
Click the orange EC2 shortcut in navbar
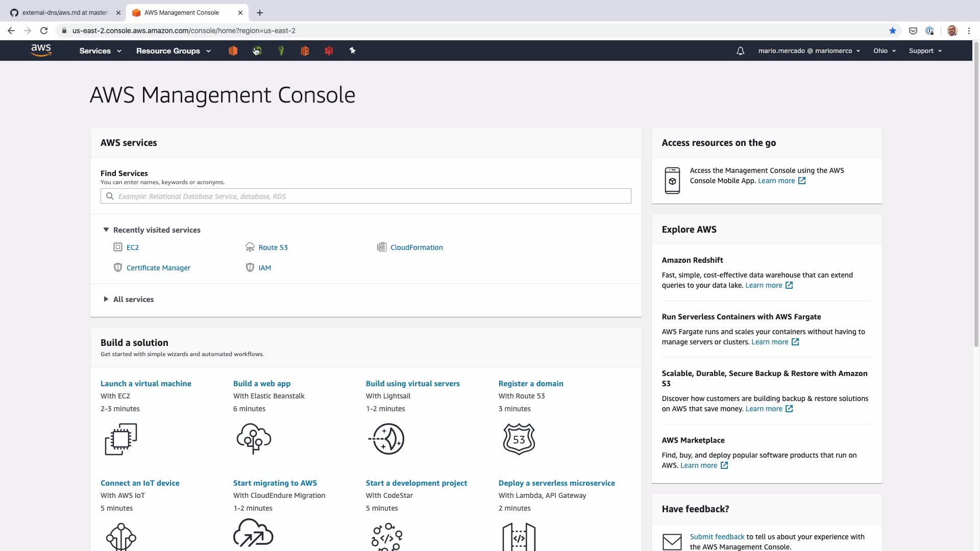[233, 51]
